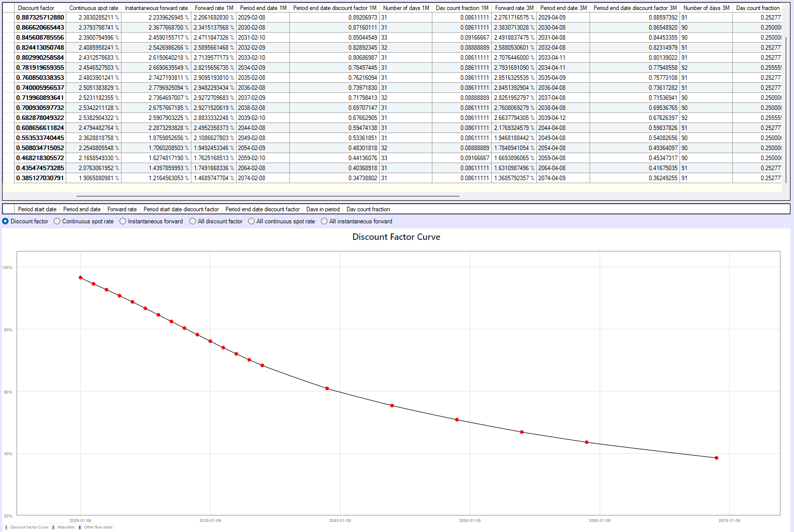Screen dimensions: 794x532
Task: Click the first red maturity point near 2025-01-08
Action: pyautogui.click(x=80, y=278)
